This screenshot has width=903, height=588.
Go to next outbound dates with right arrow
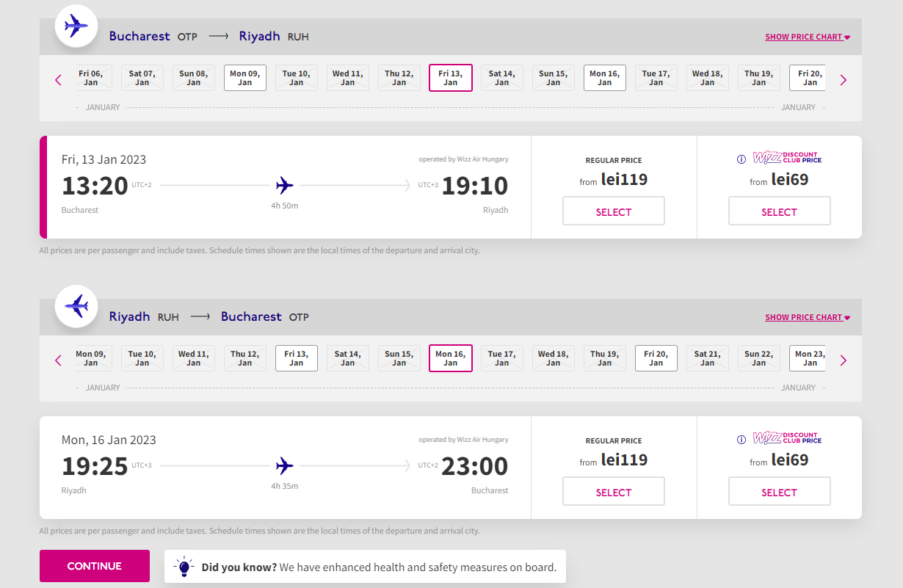(x=843, y=80)
